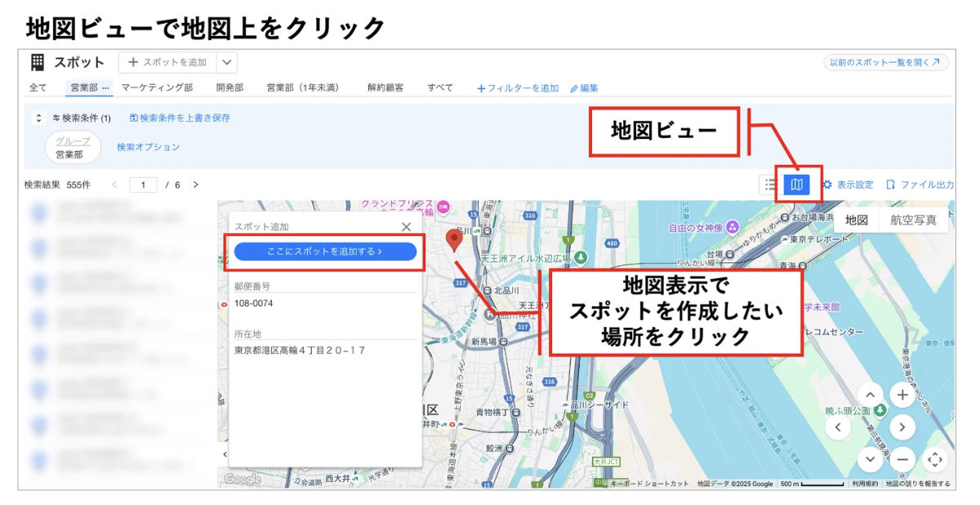Select the すべて tab
The height and width of the screenshot is (505, 980).
[440, 87]
